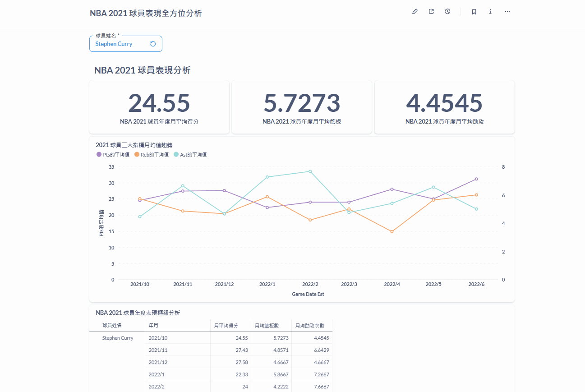Image resolution: width=585 pixels, height=392 pixels.
Task: Sort by the 月平均得分 column header
Action: click(226, 325)
